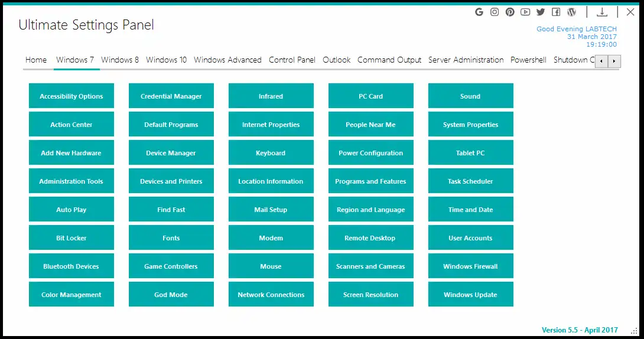Launch Color Management

(71, 294)
